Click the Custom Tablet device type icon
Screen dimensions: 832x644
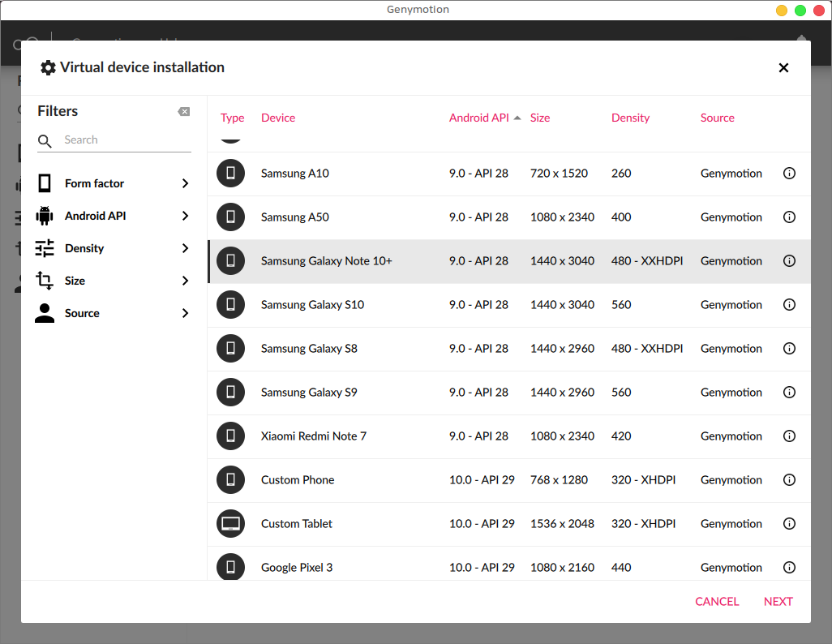pos(230,524)
